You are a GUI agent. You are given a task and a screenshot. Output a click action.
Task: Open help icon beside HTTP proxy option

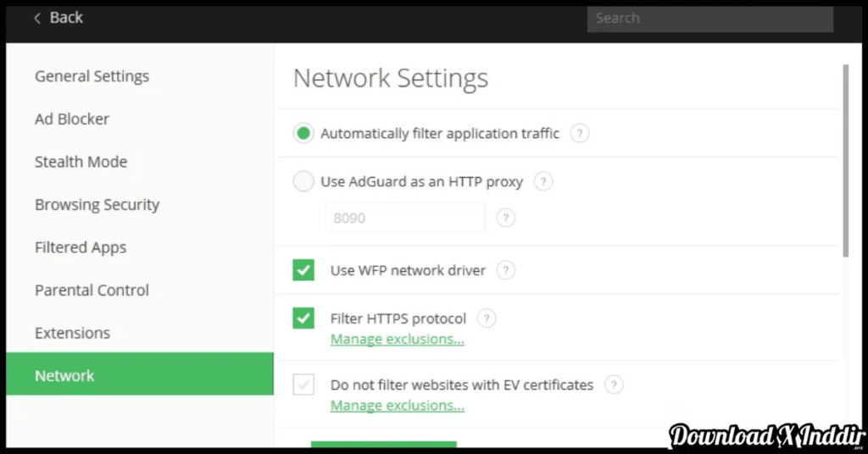[x=543, y=181]
